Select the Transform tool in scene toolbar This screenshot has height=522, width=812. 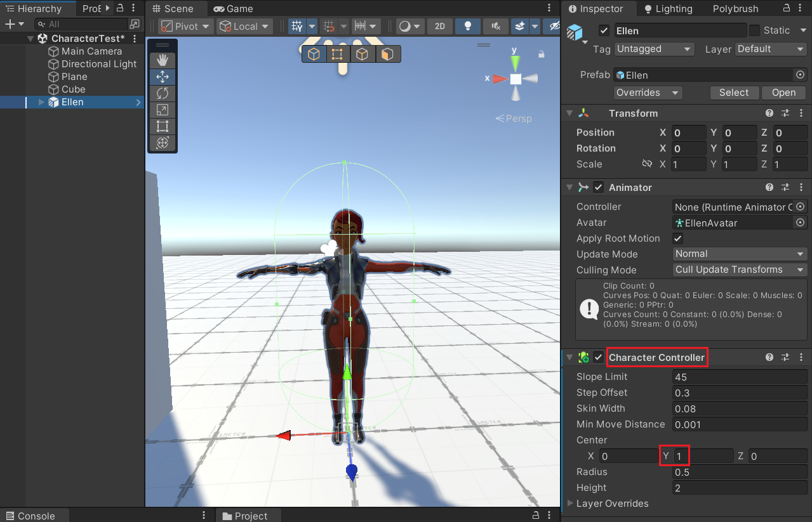coord(162,143)
